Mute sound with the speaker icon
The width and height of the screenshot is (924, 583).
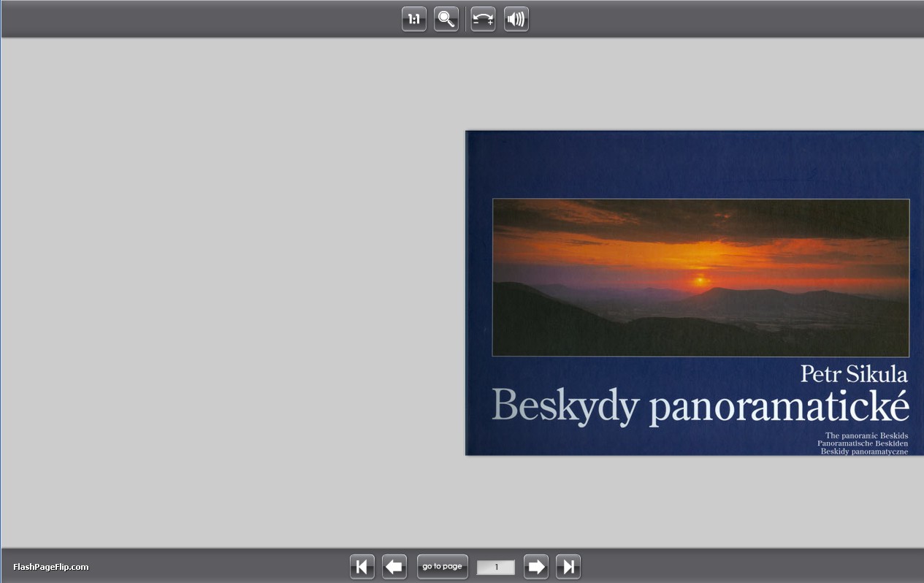[516, 19]
